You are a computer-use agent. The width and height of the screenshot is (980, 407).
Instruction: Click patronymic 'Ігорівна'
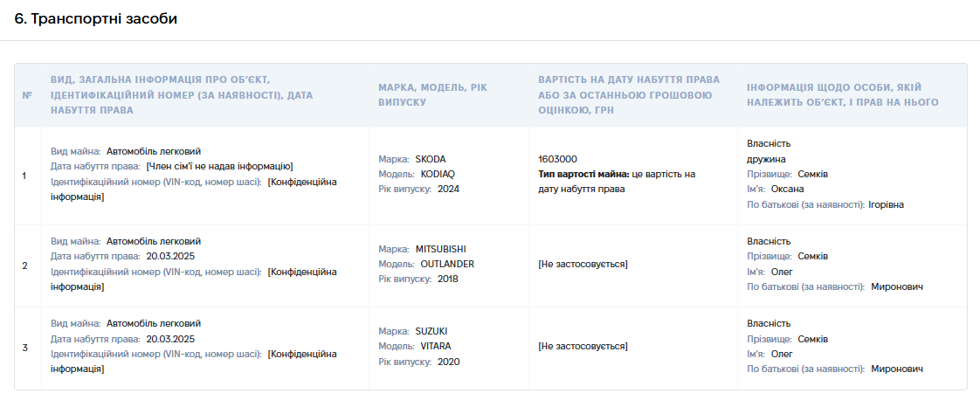887,203
